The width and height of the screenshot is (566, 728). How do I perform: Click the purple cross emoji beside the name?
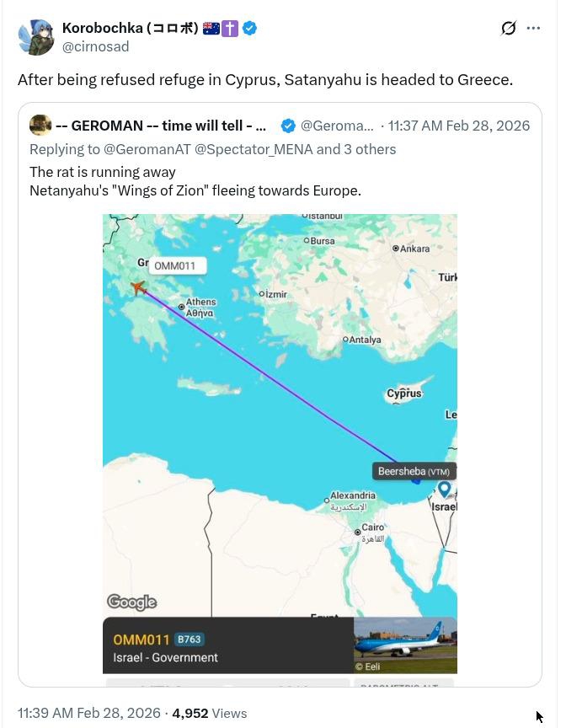point(230,28)
